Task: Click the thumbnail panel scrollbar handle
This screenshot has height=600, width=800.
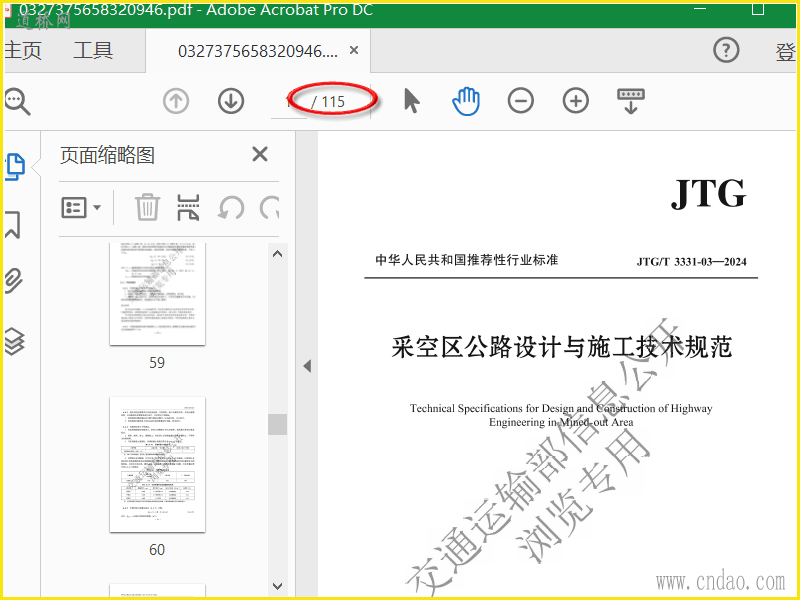Action: 278,424
